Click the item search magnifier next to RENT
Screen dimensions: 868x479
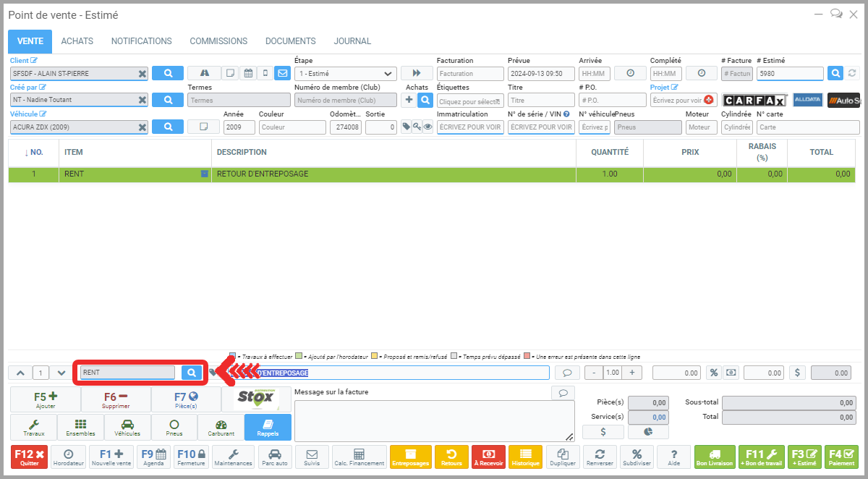[192, 373]
